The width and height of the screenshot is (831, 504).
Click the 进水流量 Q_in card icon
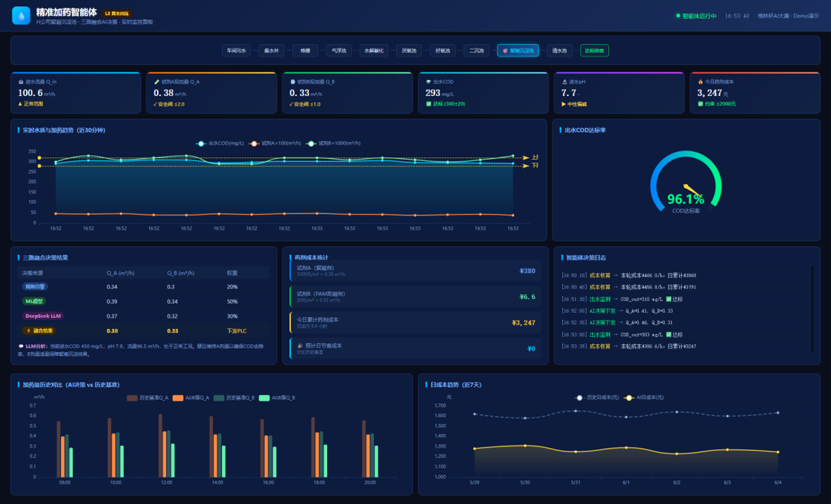pyautogui.click(x=21, y=82)
